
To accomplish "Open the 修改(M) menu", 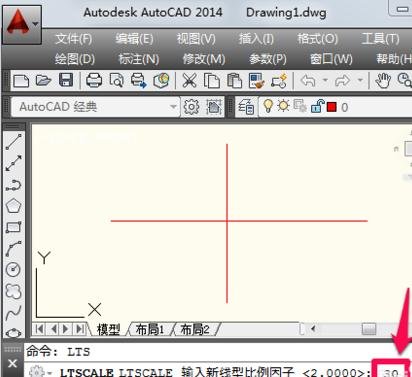I will point(204,59).
